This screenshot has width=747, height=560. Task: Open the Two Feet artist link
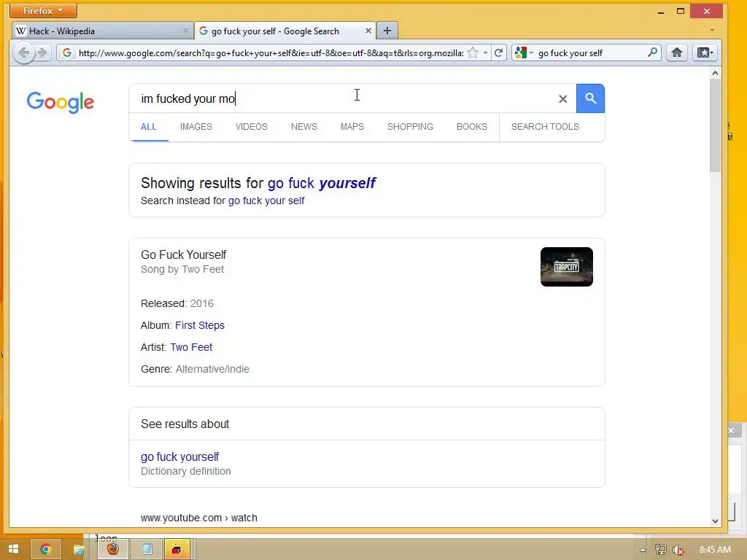[x=191, y=347]
